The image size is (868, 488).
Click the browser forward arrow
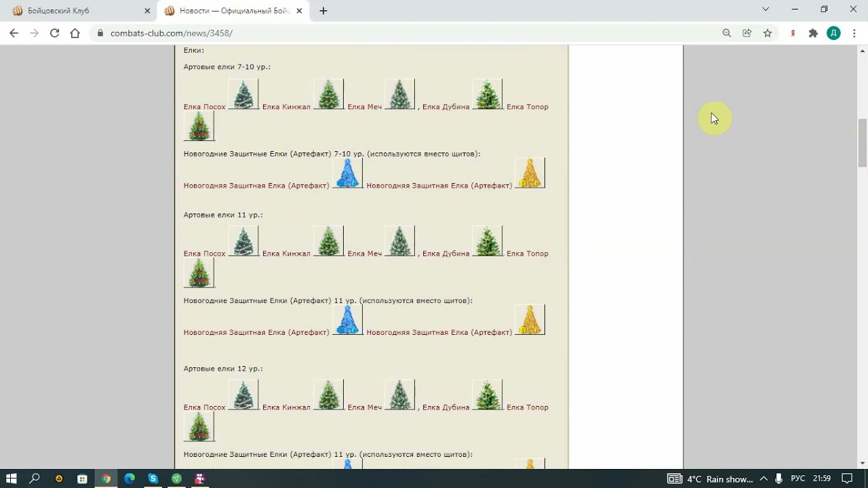pyautogui.click(x=34, y=33)
